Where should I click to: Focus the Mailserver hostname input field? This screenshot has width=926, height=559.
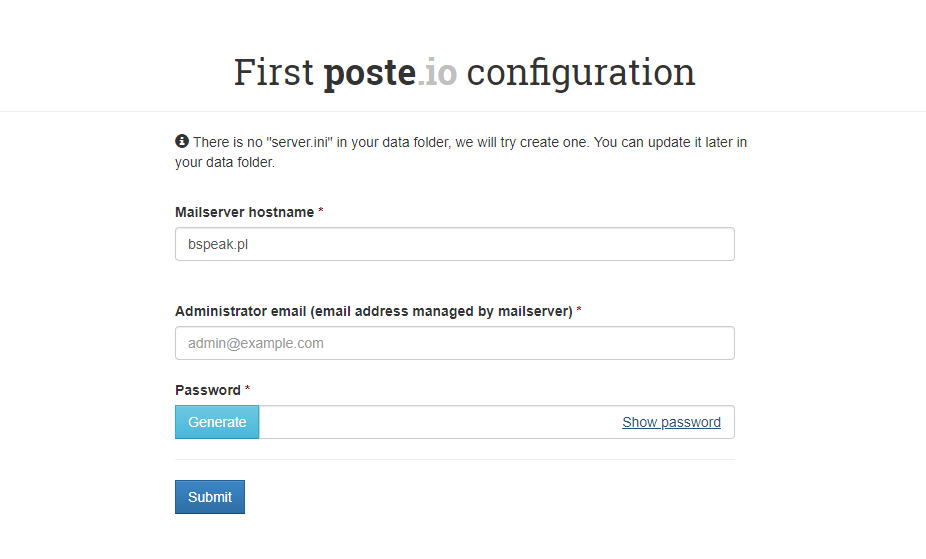pyautogui.click(x=455, y=244)
